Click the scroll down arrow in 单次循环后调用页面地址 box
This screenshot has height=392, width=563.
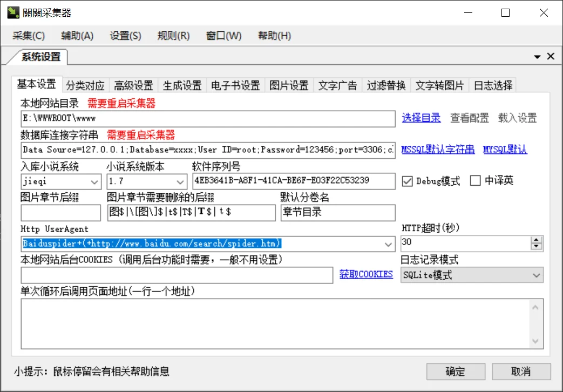(535, 341)
